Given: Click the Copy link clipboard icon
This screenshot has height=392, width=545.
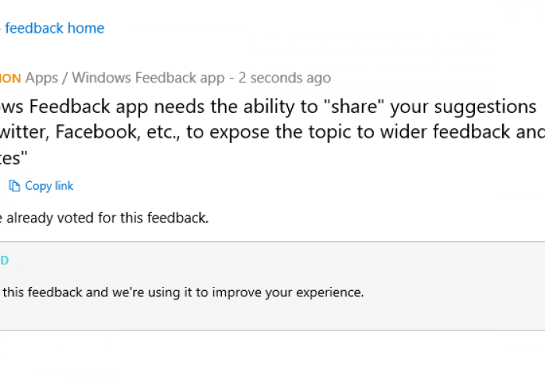Looking at the screenshot, I should (x=14, y=186).
